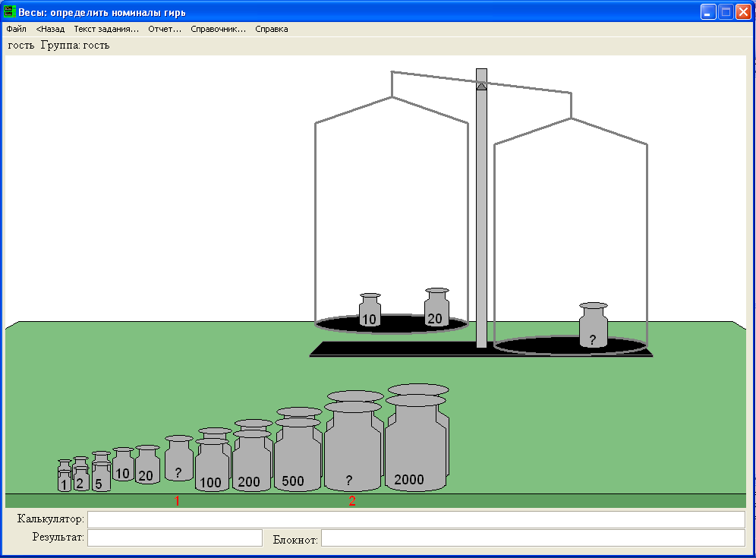
Task: Open the Справка help menu
Action: tap(271, 29)
